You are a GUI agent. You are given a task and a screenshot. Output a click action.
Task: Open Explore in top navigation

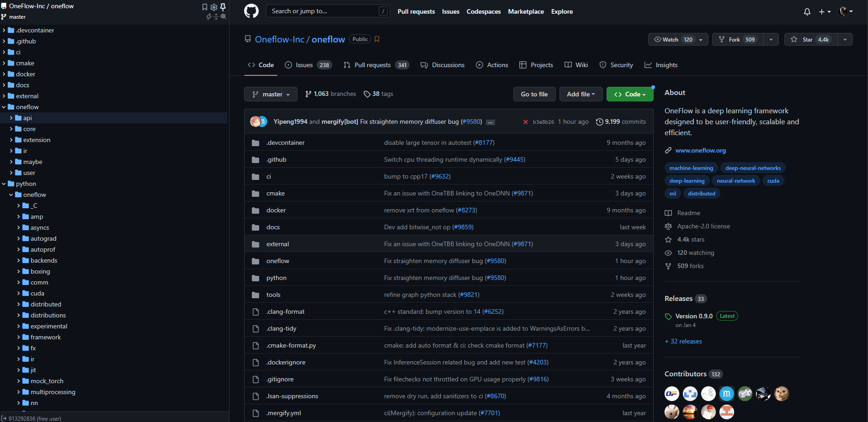click(x=562, y=11)
